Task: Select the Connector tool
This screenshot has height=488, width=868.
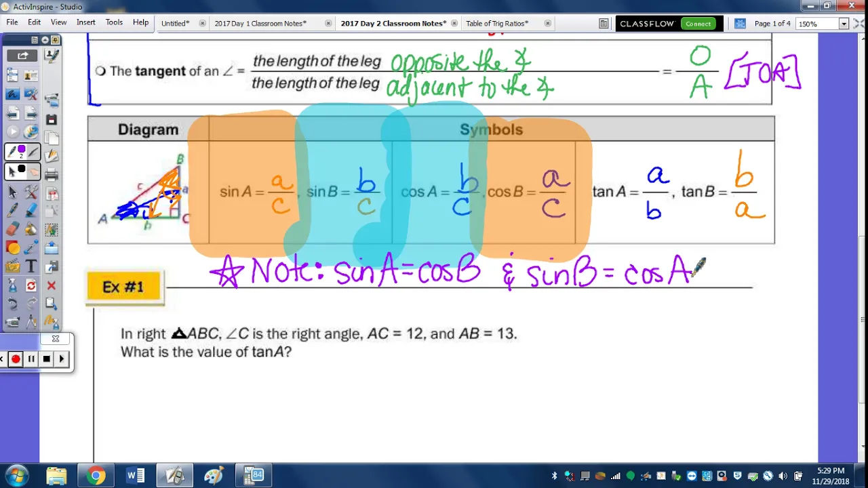Action: coord(31,247)
